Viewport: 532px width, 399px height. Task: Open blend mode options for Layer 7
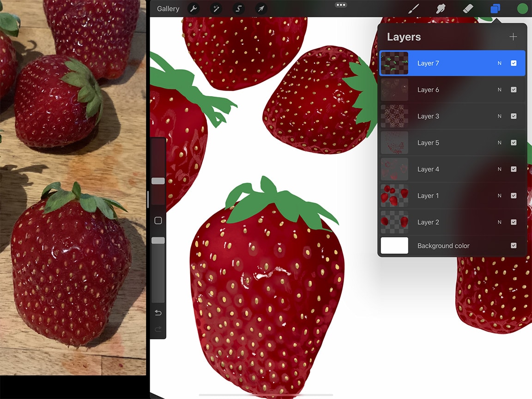[499, 63]
